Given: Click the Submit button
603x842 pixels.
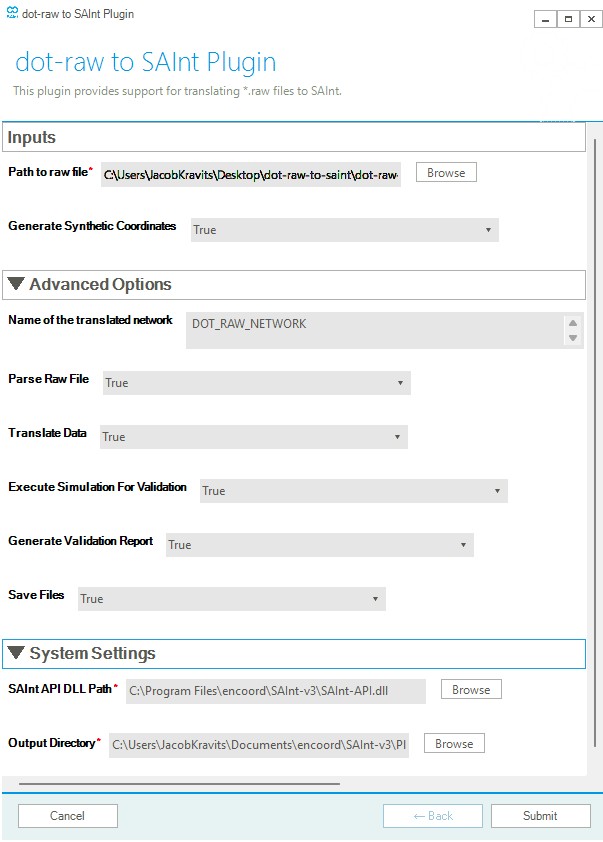Looking at the screenshot, I should pos(540,816).
